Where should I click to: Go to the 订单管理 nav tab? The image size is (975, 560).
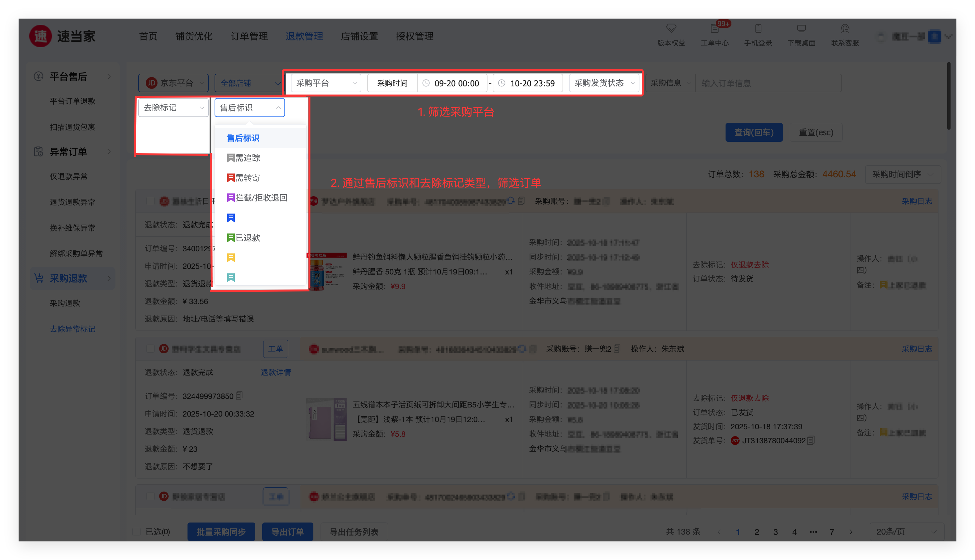click(249, 36)
